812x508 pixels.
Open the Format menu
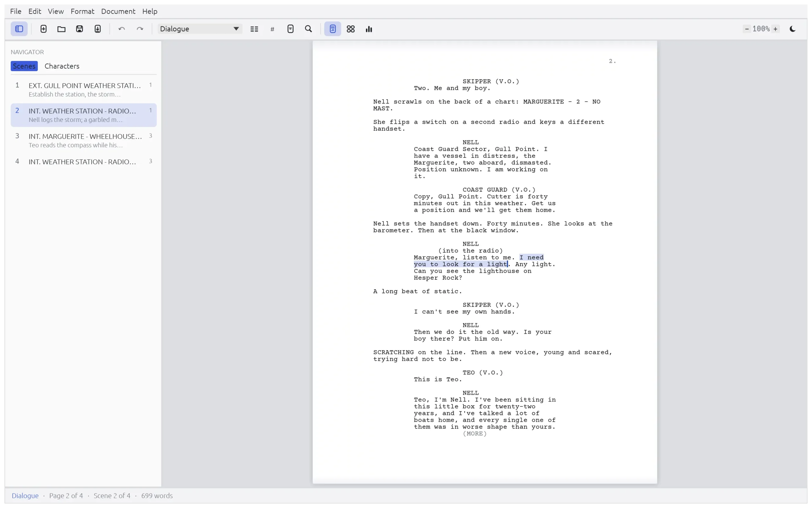[82, 11]
